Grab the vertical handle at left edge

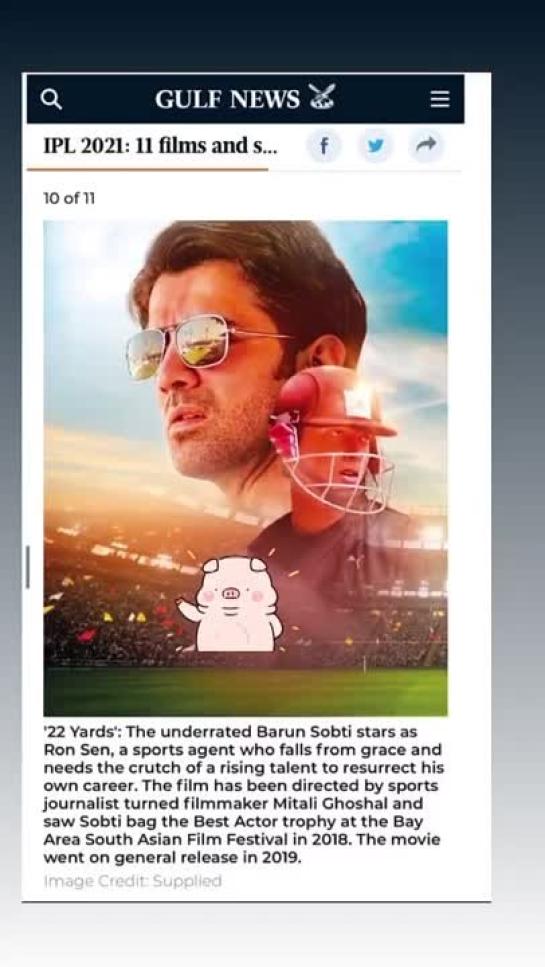coord(27,567)
